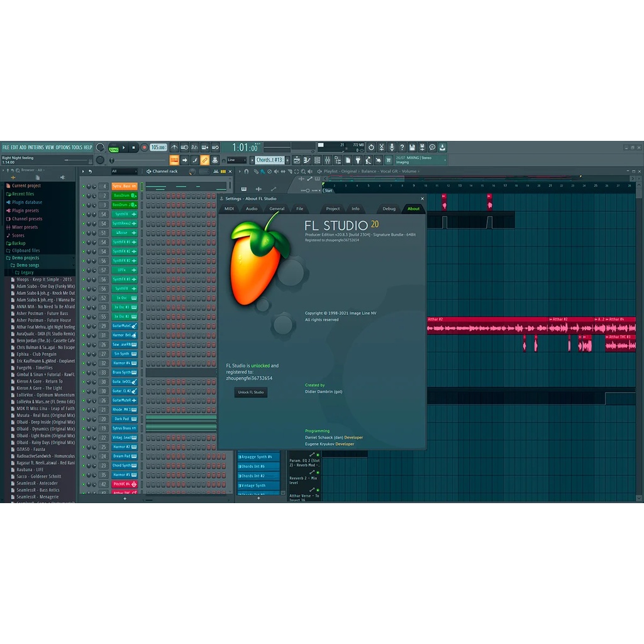Toggle mute LED for Harmor Bell channel
Image resolution: width=644 pixels, height=644 pixels.
tap(84, 336)
